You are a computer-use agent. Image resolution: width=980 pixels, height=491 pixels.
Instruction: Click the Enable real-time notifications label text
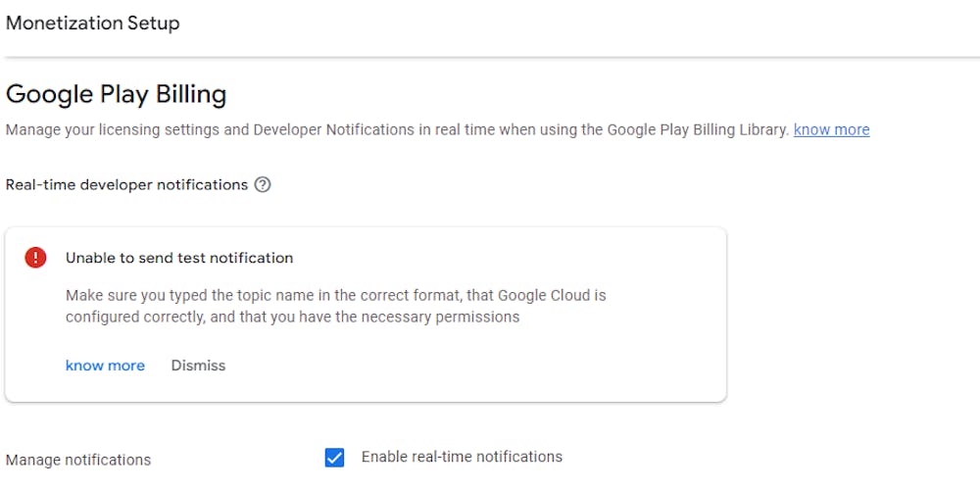click(462, 457)
